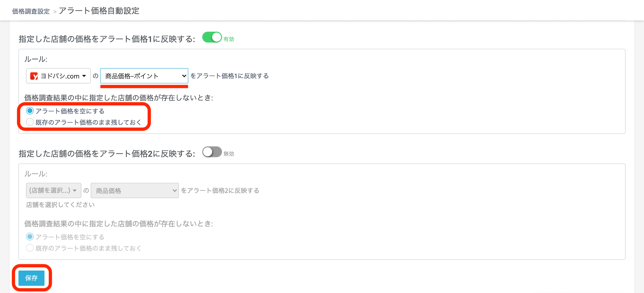Click the アラート価格1に反映する heading text
644x293 pixels.
point(107,39)
